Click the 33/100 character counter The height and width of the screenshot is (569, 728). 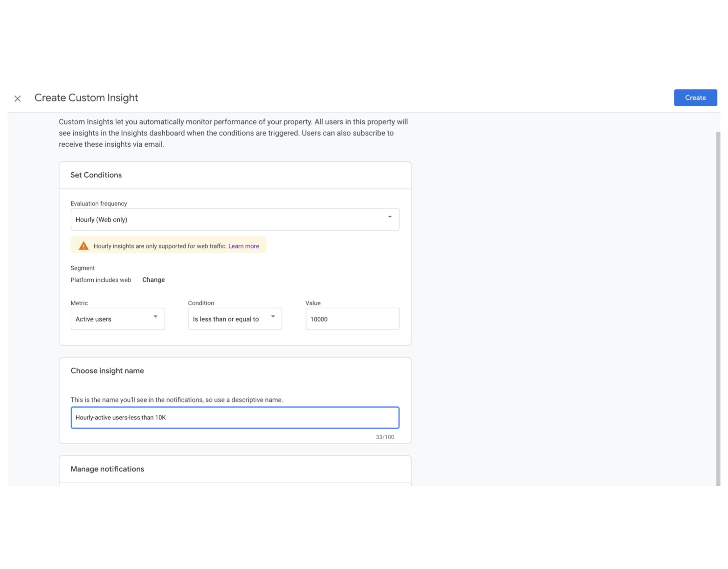[x=384, y=437]
